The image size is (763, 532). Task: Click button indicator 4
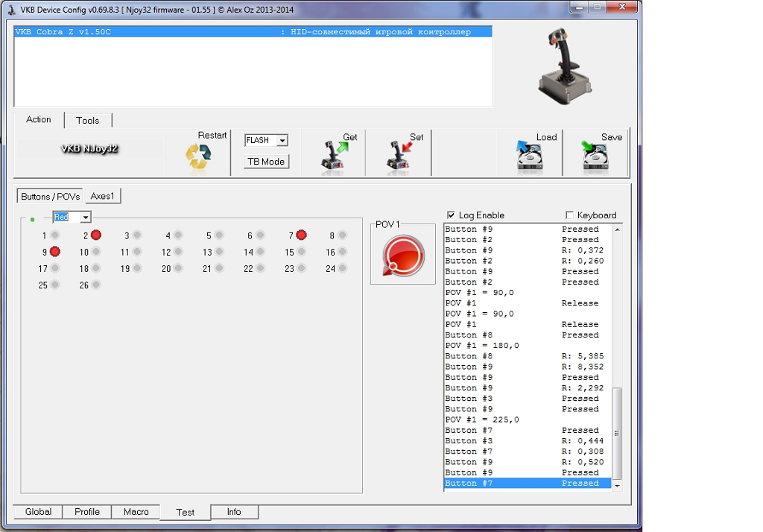178,235
